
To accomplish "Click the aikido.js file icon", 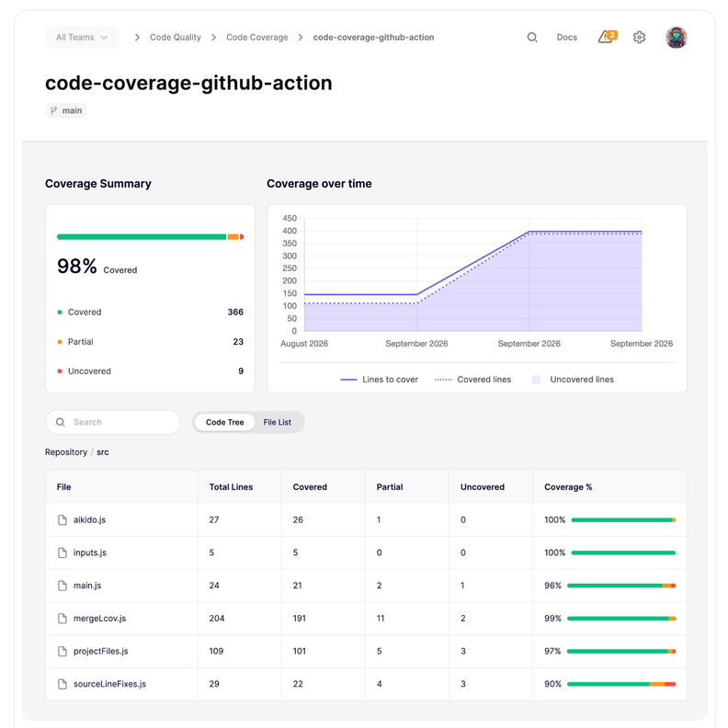I will [63, 520].
